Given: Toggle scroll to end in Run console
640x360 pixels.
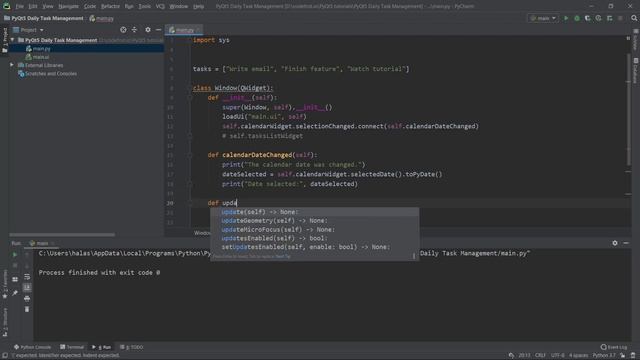Looking at the screenshot, I should point(27,287).
